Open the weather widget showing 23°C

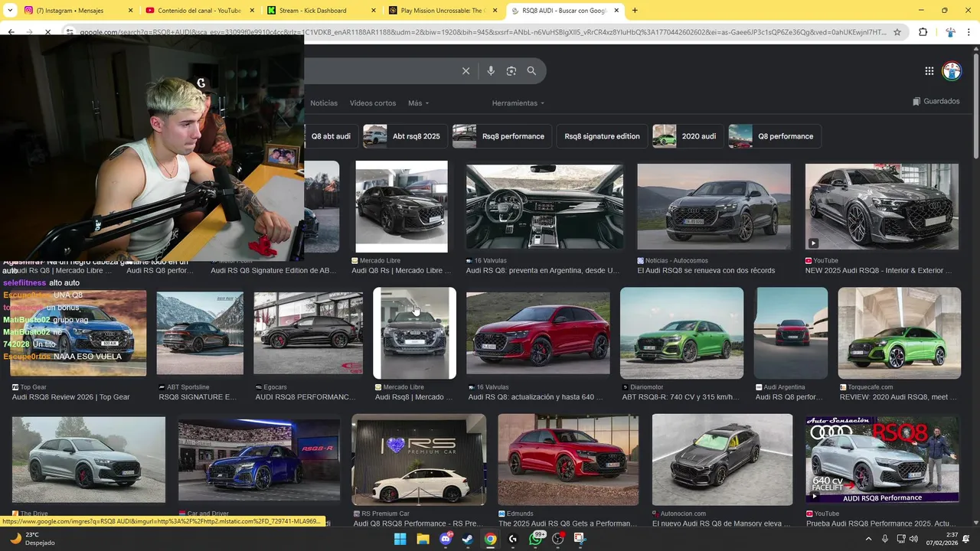click(x=31, y=539)
